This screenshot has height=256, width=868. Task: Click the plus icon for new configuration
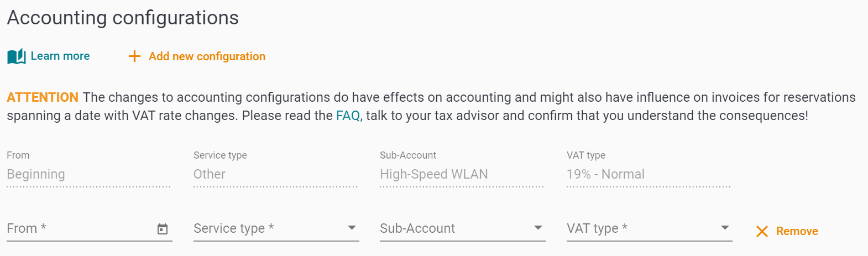click(134, 56)
